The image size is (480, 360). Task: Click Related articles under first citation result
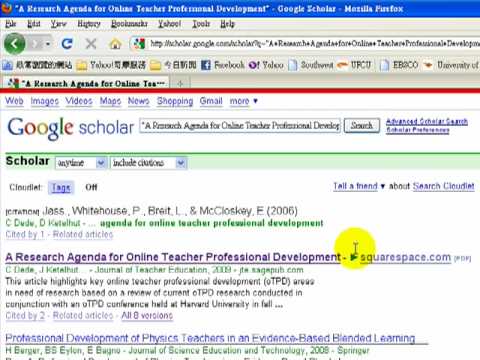[x=83, y=234]
